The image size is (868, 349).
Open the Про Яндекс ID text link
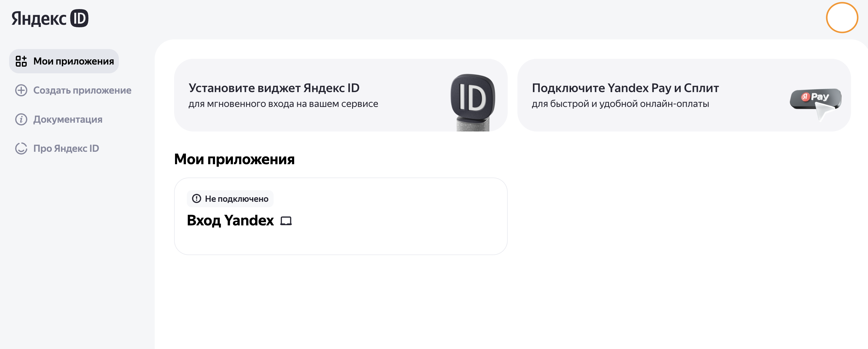[x=66, y=148]
